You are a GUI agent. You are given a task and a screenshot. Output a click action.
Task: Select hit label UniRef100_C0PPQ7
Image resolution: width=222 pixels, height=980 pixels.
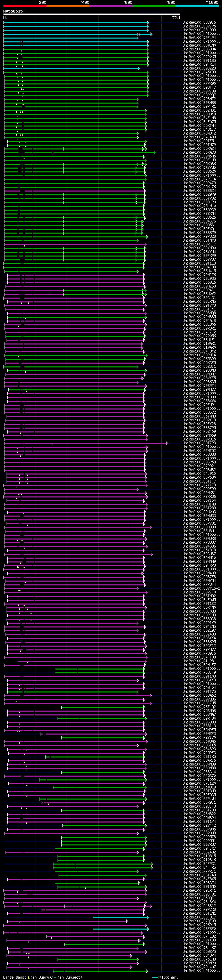click(x=199, y=95)
